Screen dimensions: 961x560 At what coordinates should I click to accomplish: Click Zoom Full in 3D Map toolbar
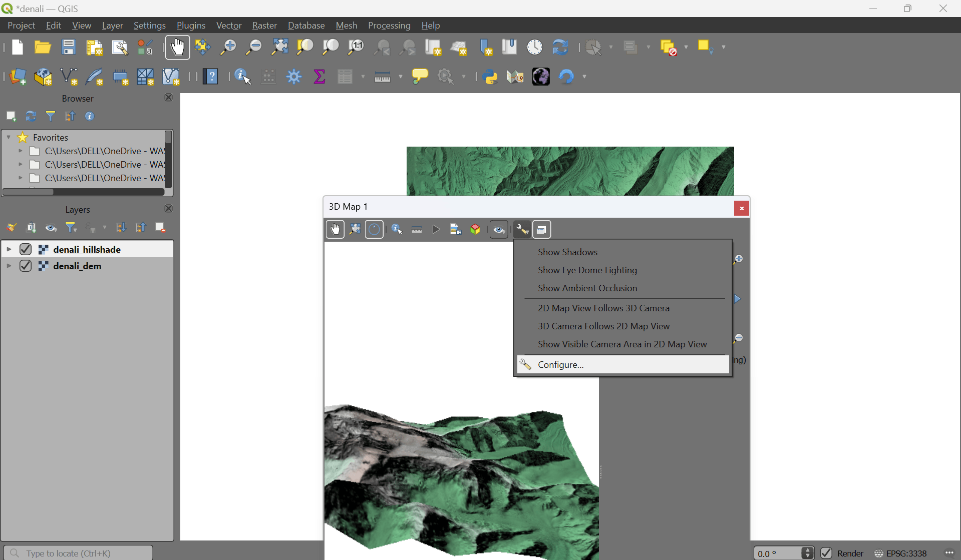coord(355,230)
